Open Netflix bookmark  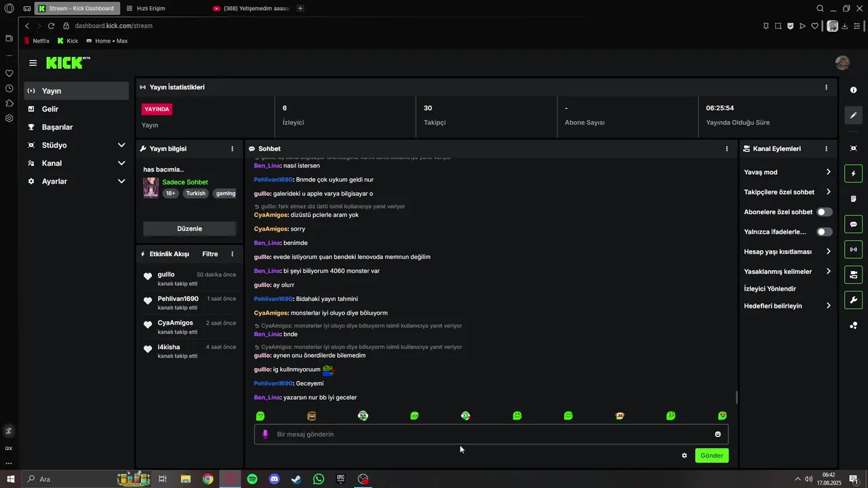click(x=37, y=41)
